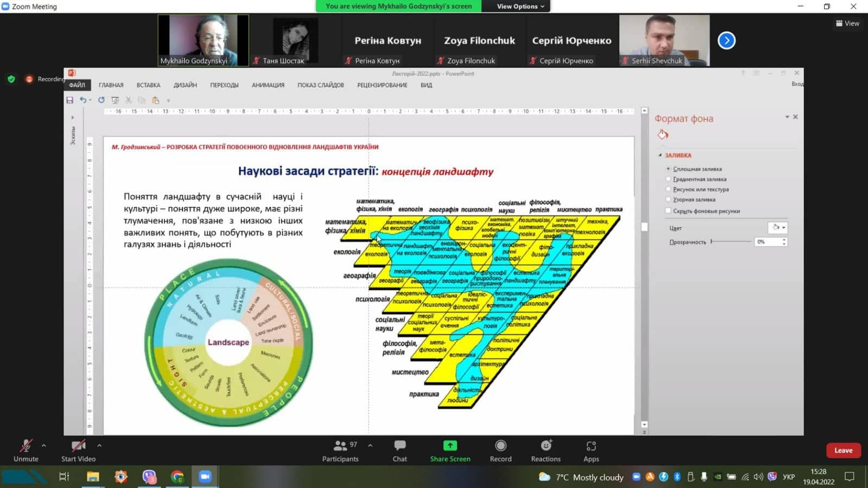868x488 pixels.
Task: Select Mykhailo Godzynskyi video thumbnail
Action: coord(203,41)
